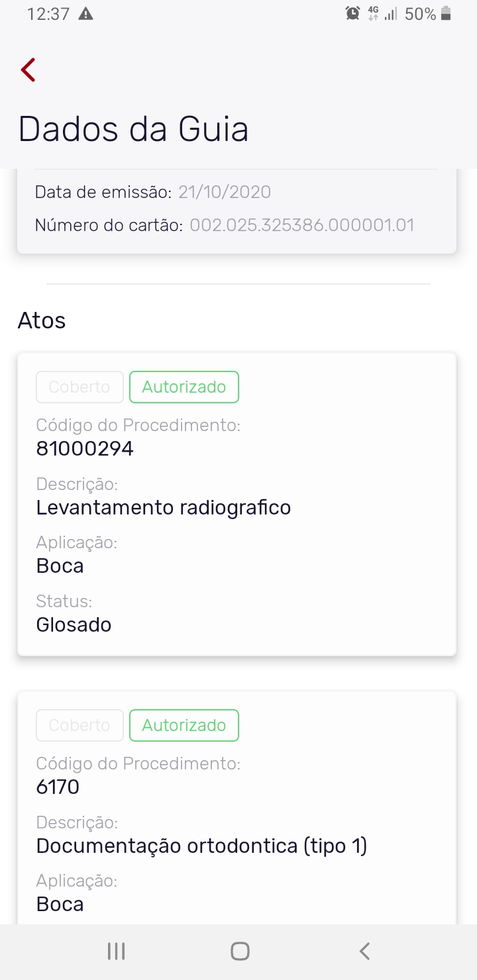Tap Autorizado badge on Levantamento radiografico card

(184, 387)
